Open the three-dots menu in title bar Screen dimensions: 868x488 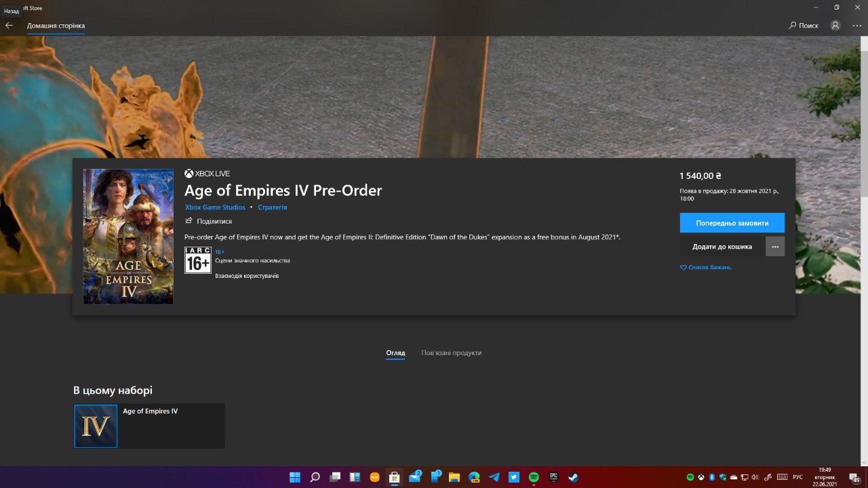pyautogui.click(x=857, y=25)
